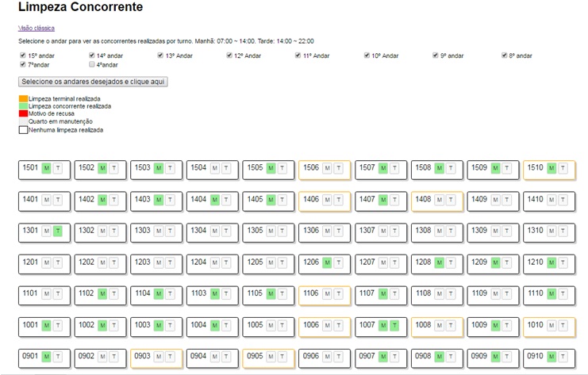Select the room 1306 card
This screenshot has height=375, width=588.
click(x=325, y=231)
